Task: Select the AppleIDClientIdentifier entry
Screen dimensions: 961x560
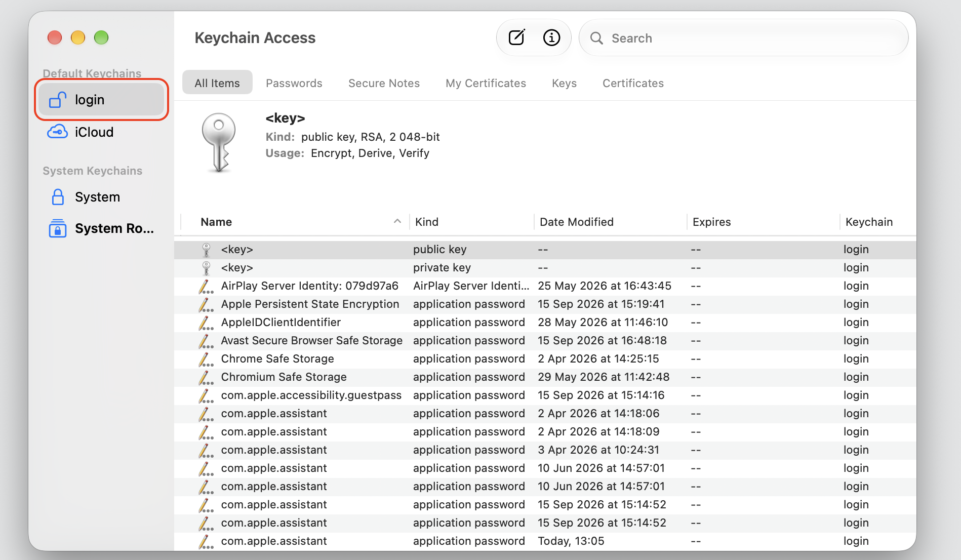Action: (545, 323)
